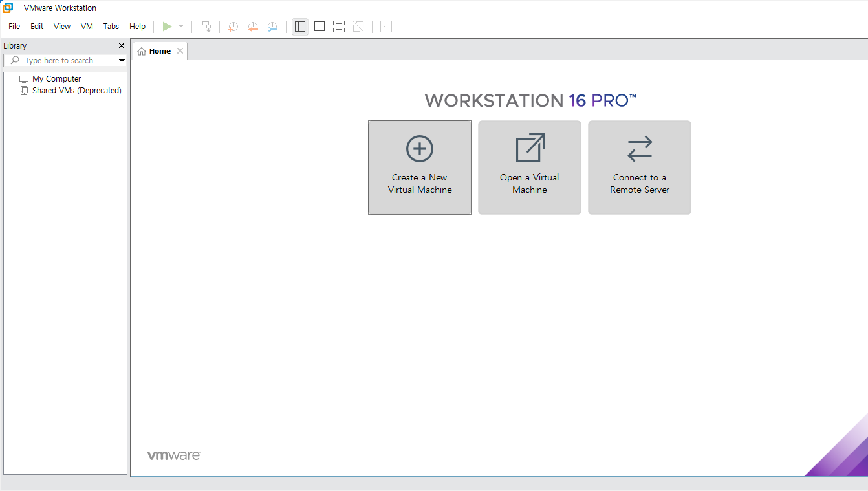Open the Library search filter dropdown arrow
The image size is (868, 491).
pos(122,61)
